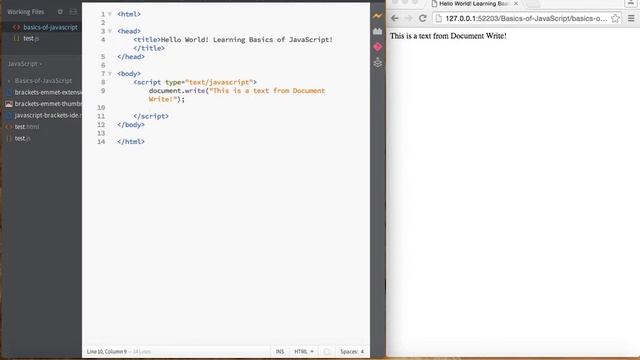640x360 pixels.
Task: Click the Chrome address bar URL
Action: point(526,18)
